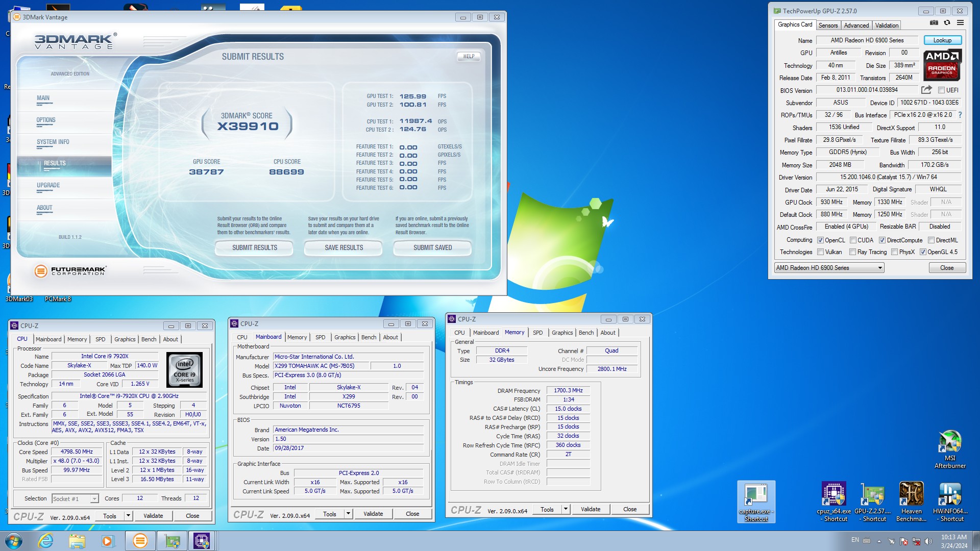The width and height of the screenshot is (980, 551).
Task: Switch to Sensors tab in GPU-Z
Action: (x=828, y=26)
